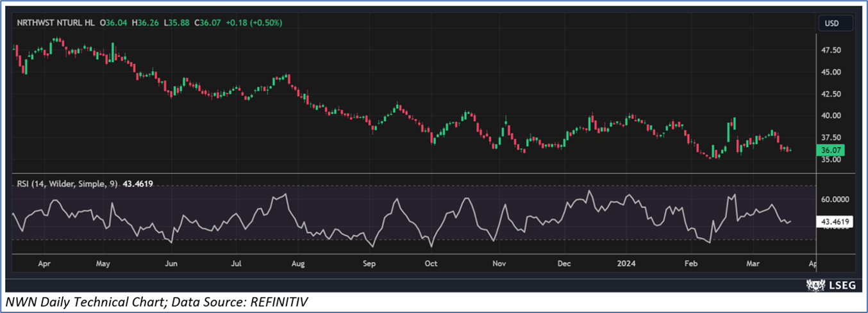Open the USD currency selector

click(x=831, y=24)
